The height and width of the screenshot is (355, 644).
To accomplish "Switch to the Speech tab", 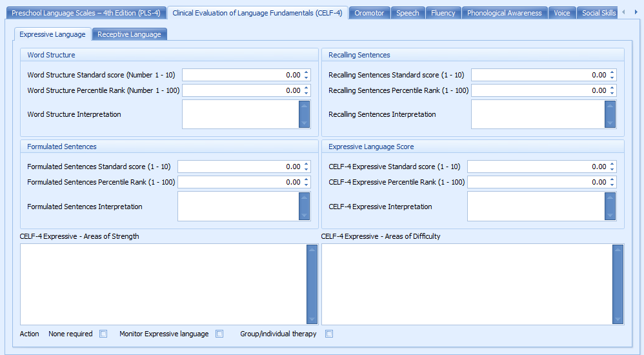I will pos(408,13).
